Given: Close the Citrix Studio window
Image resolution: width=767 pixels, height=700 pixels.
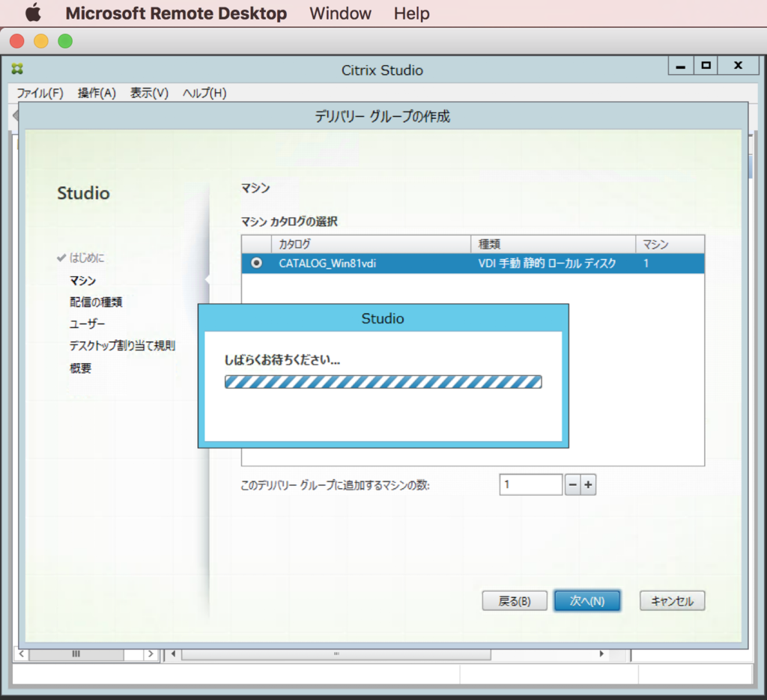Looking at the screenshot, I should tap(738, 65).
